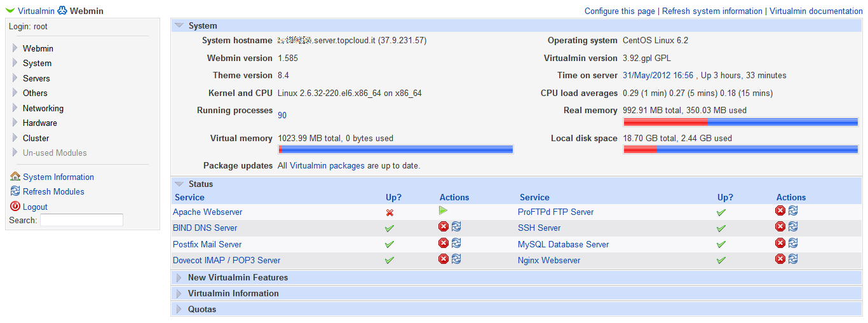The width and height of the screenshot is (868, 323).
Task: Click the Logout link text
Action: (x=35, y=207)
